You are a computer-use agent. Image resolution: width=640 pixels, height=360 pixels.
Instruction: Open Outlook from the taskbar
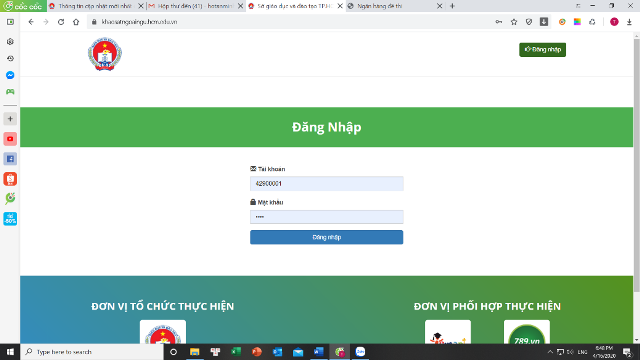point(278,352)
